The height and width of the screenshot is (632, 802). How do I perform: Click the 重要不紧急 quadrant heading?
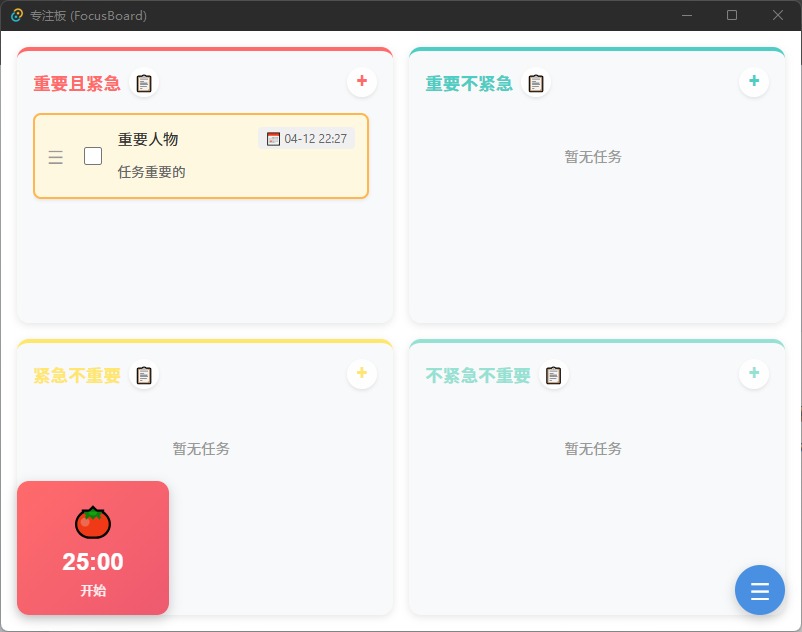(x=469, y=83)
